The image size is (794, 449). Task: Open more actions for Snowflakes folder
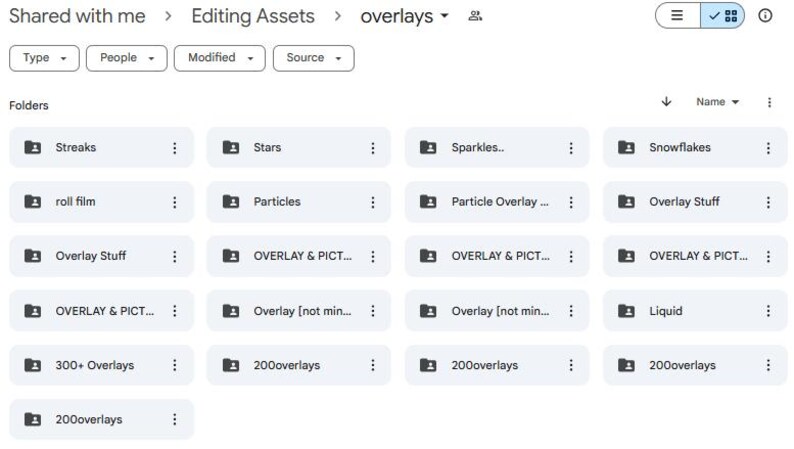tap(768, 148)
